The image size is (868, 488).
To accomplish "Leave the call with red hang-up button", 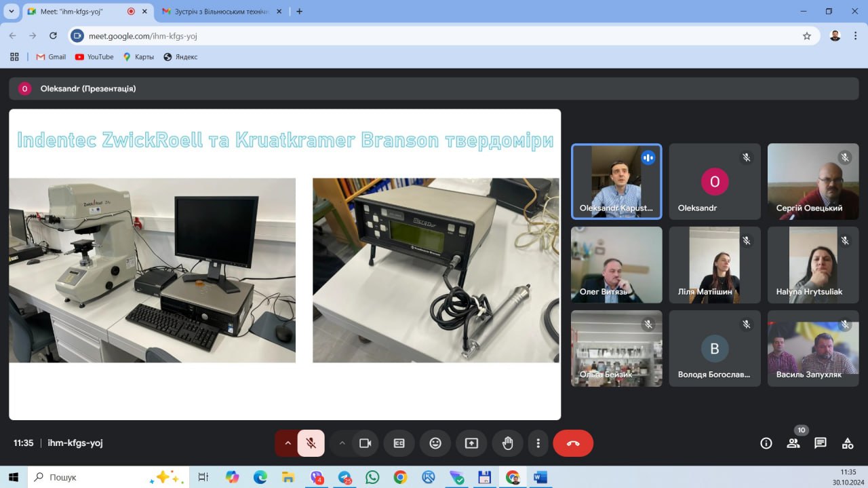I will (x=573, y=443).
